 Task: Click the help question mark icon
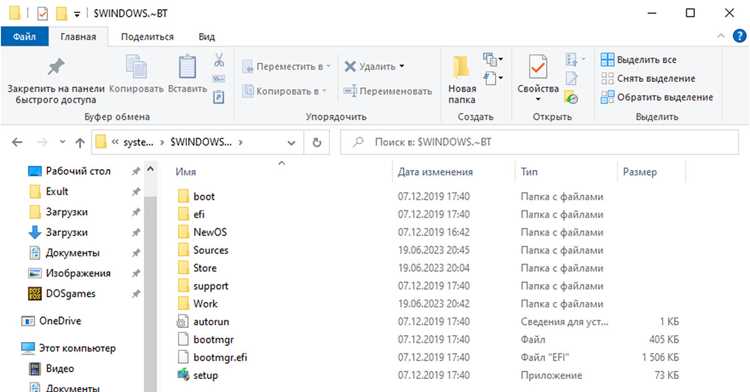[739, 36]
